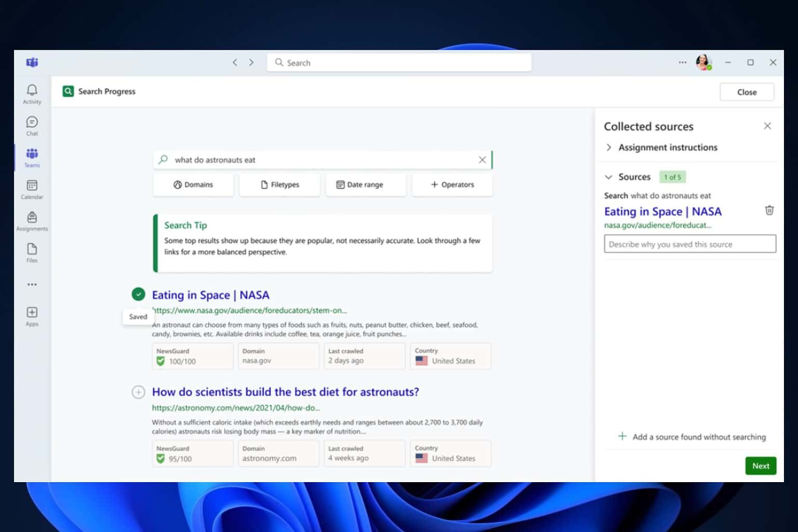
Task: Open the Operators filter
Action: click(452, 184)
